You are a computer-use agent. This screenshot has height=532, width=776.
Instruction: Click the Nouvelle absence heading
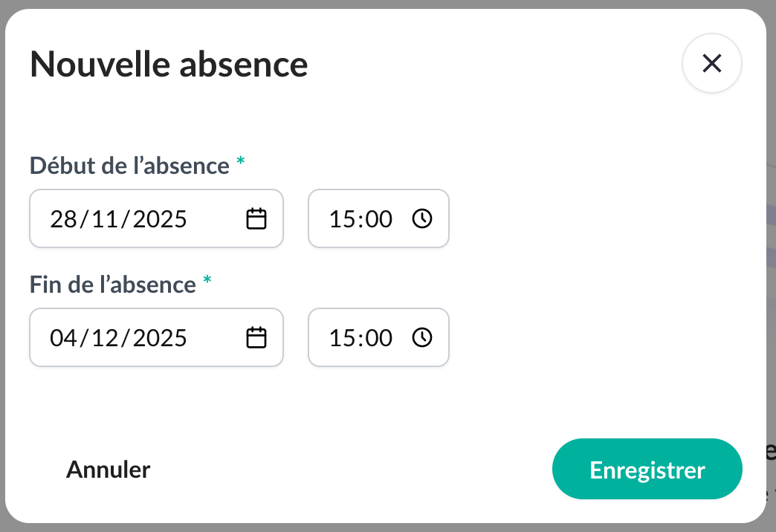169,65
